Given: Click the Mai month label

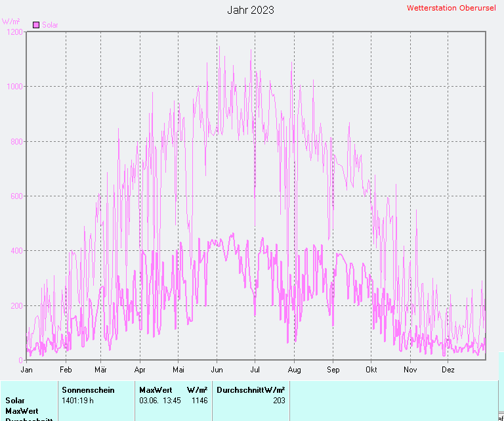Looking at the screenshot, I should tap(178, 370).
